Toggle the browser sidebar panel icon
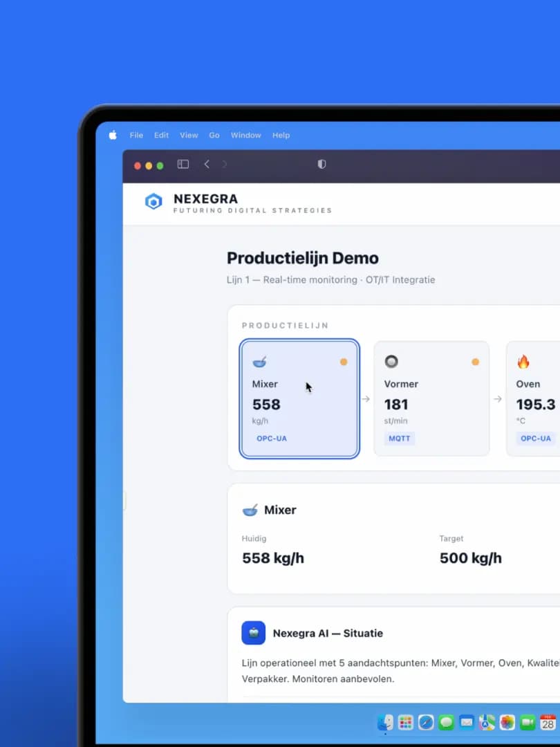This screenshot has height=747, width=560. point(183,164)
